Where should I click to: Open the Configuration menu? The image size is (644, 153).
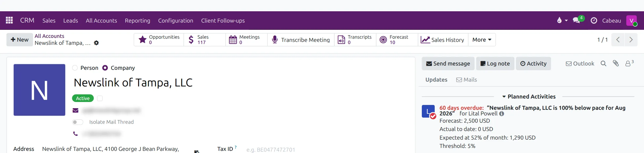(x=176, y=21)
